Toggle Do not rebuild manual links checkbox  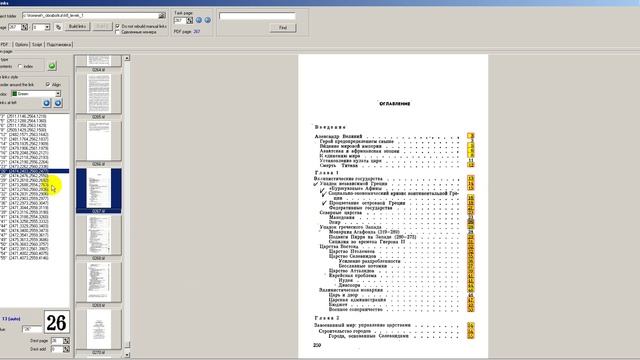tap(118, 26)
